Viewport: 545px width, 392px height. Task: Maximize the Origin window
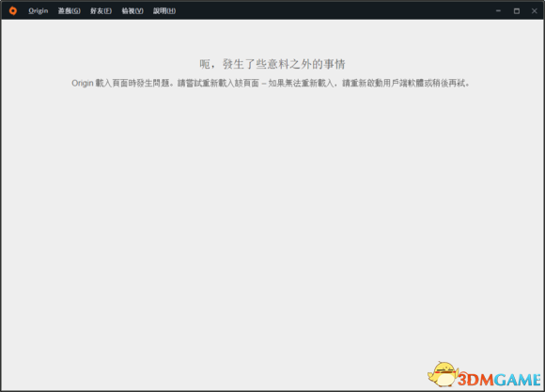(517, 11)
